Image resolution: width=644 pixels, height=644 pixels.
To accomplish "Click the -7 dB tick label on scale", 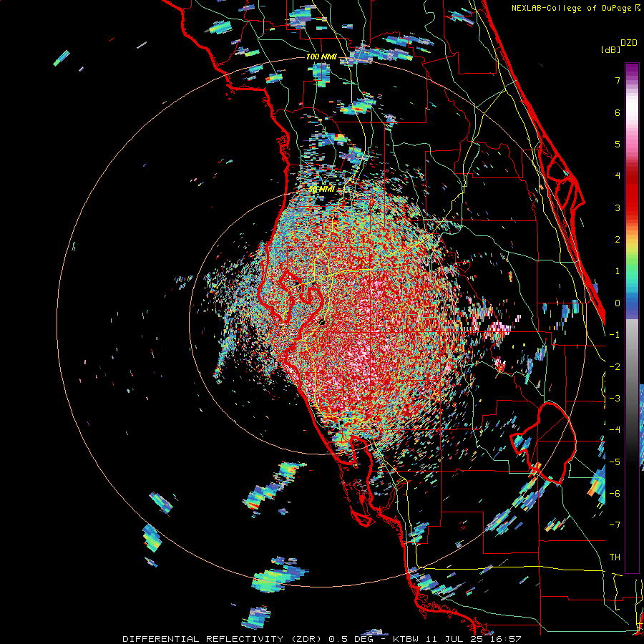I will pyautogui.click(x=615, y=525).
